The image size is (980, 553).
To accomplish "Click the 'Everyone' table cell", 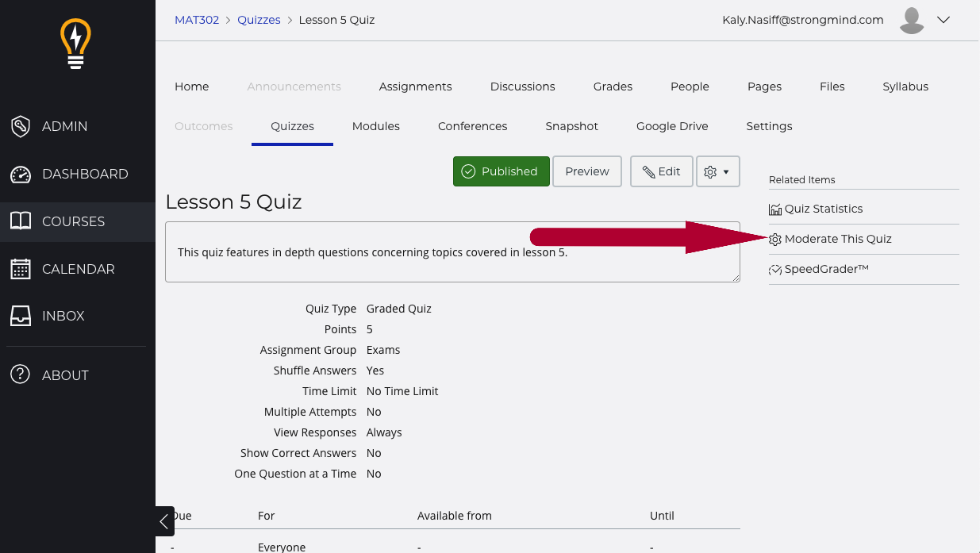I will [x=282, y=547].
